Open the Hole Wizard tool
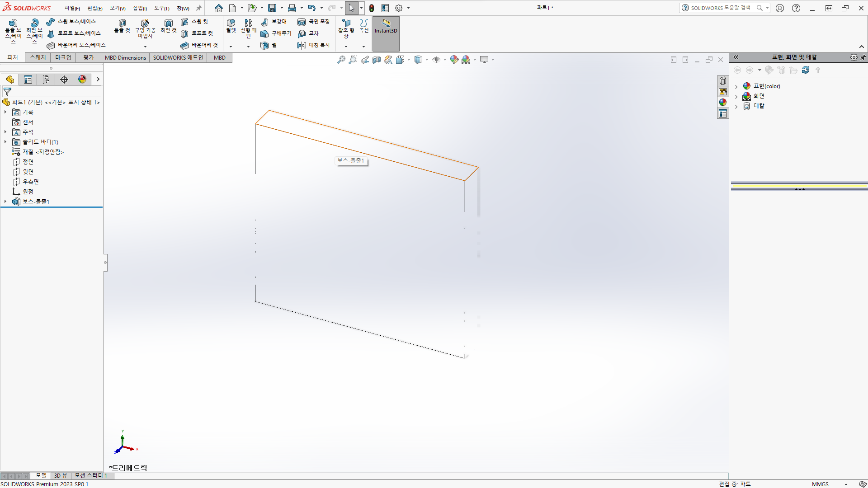 click(145, 29)
